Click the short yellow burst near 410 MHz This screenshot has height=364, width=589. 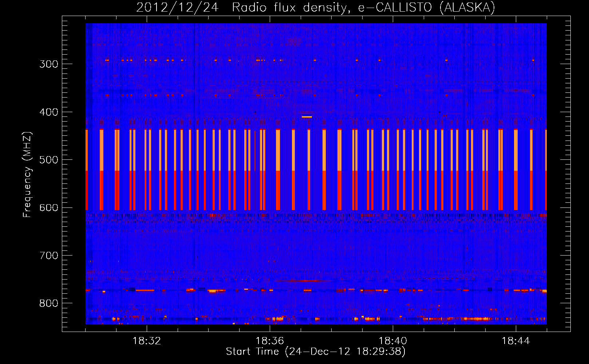(307, 117)
